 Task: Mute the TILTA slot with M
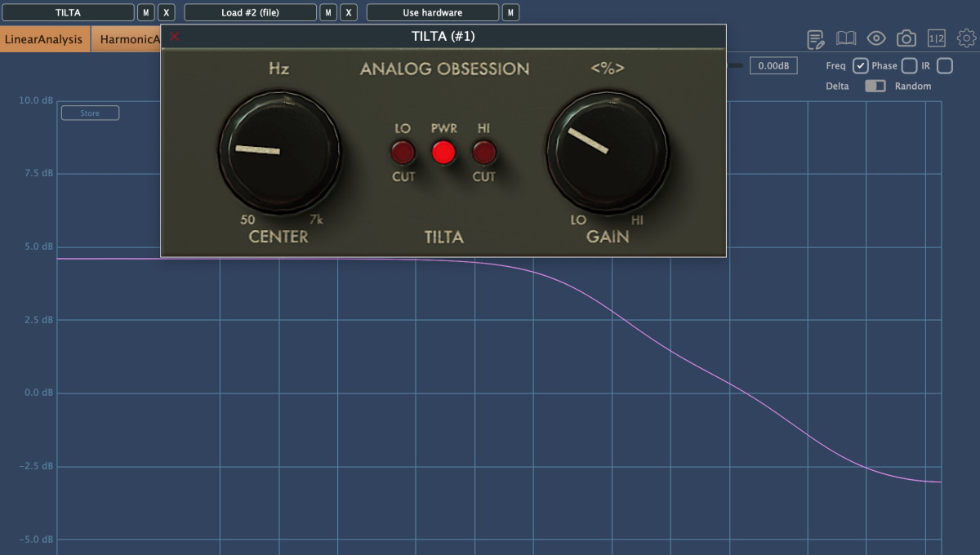(146, 12)
